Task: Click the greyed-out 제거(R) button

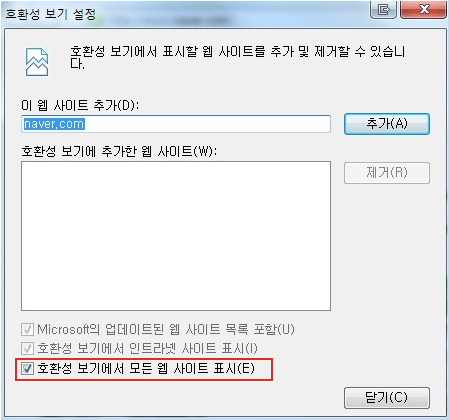Action: (387, 173)
